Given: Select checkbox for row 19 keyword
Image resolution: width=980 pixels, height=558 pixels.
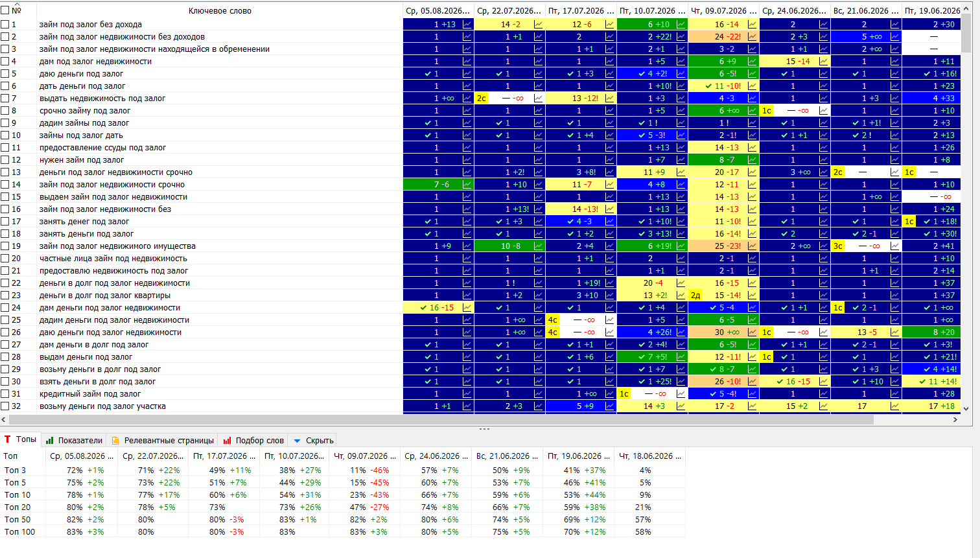Looking at the screenshot, I should 5,246.
